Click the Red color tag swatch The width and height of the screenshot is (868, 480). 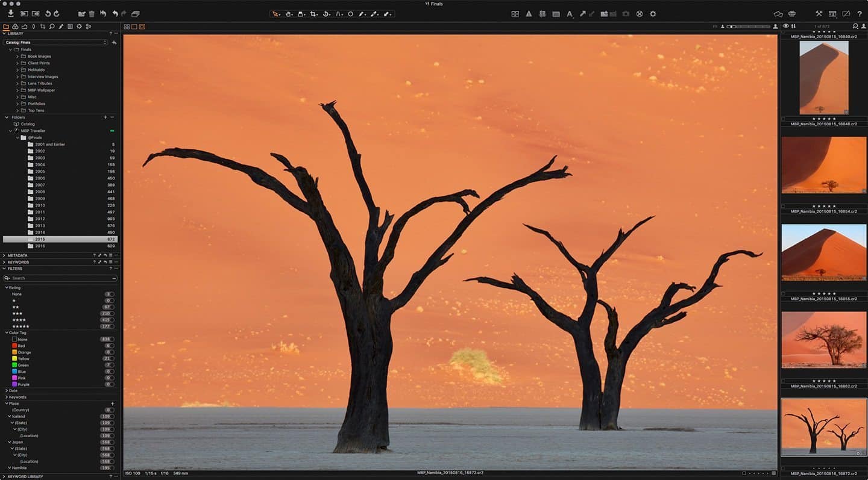[14, 346]
